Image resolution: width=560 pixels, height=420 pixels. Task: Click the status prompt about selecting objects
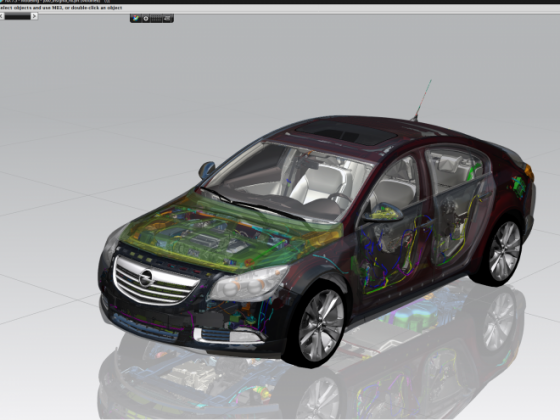coord(61,8)
